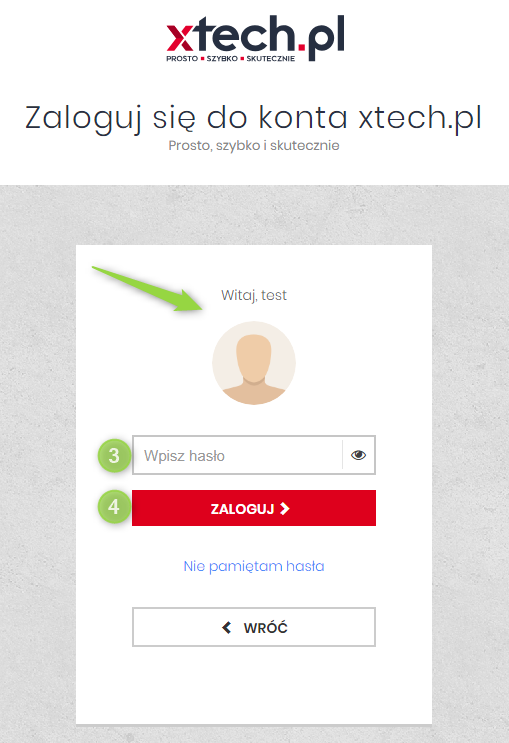Click the PROSTO SZYBKO SKUTECZNIE logo tagline
This screenshot has width=509, height=743.
pos(231,59)
